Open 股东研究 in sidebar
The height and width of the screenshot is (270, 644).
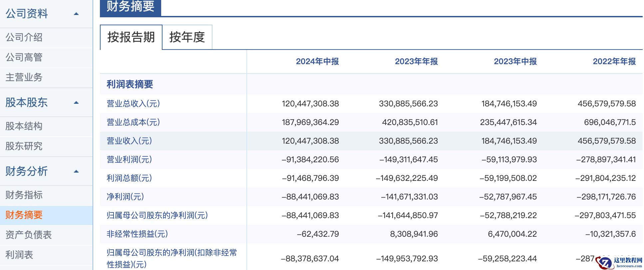click(x=24, y=146)
